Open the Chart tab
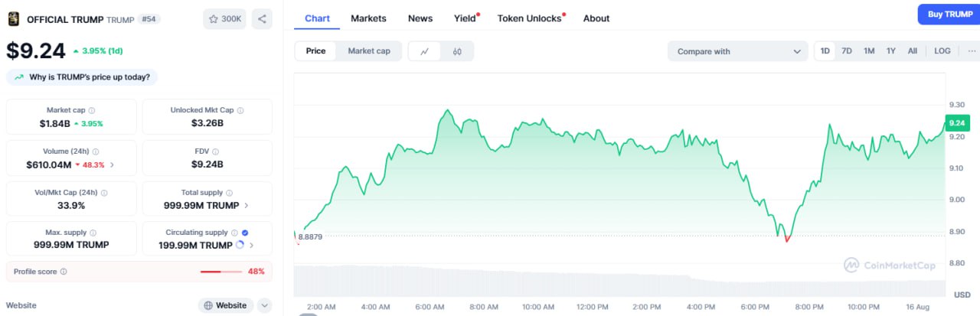 click(x=317, y=18)
